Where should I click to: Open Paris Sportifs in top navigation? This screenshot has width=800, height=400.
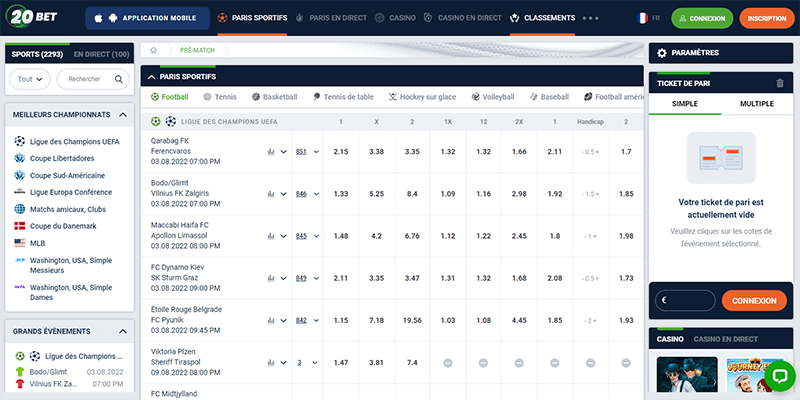point(253,18)
